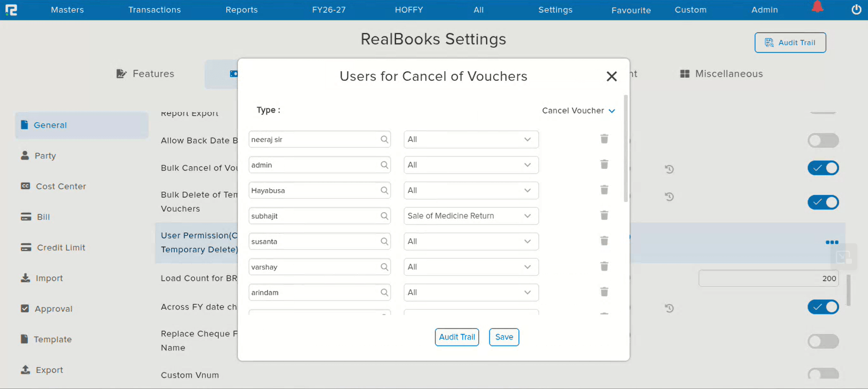Screen dimensions: 868x389
Task: Remove varshay using its trash icon
Action: click(604, 266)
